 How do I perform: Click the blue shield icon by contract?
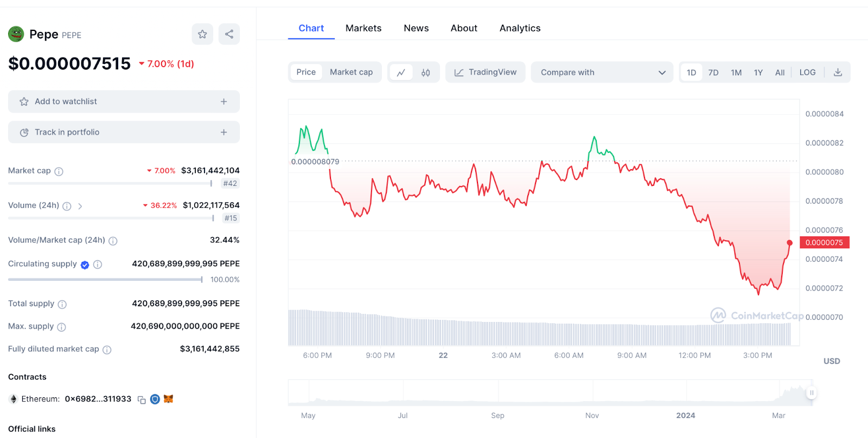pos(155,399)
